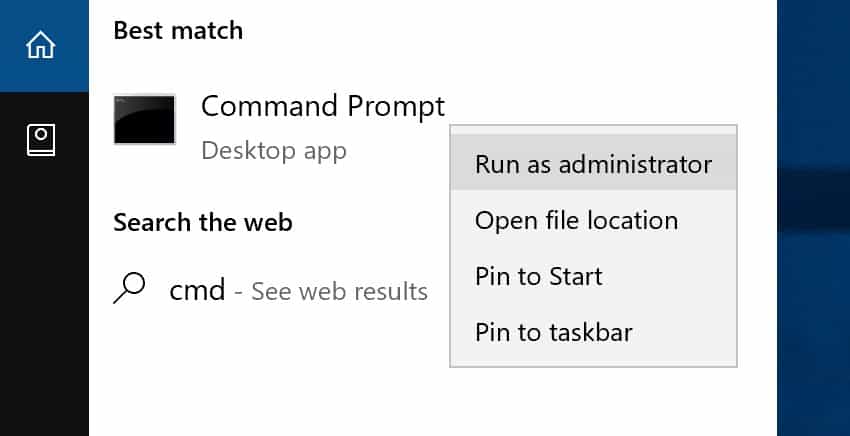Image resolution: width=850 pixels, height=436 pixels.
Task: Click the word Prompt in result title
Action: click(x=396, y=107)
